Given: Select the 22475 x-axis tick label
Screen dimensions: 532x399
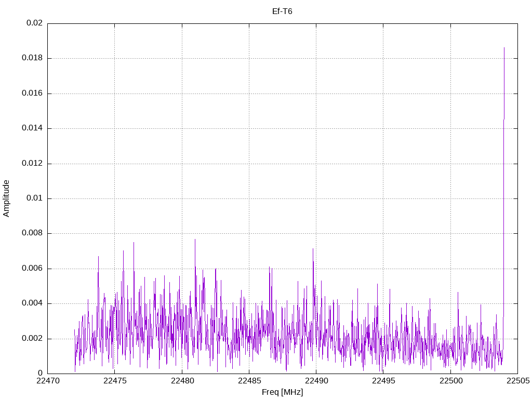Looking at the screenshot, I should click(x=115, y=381).
